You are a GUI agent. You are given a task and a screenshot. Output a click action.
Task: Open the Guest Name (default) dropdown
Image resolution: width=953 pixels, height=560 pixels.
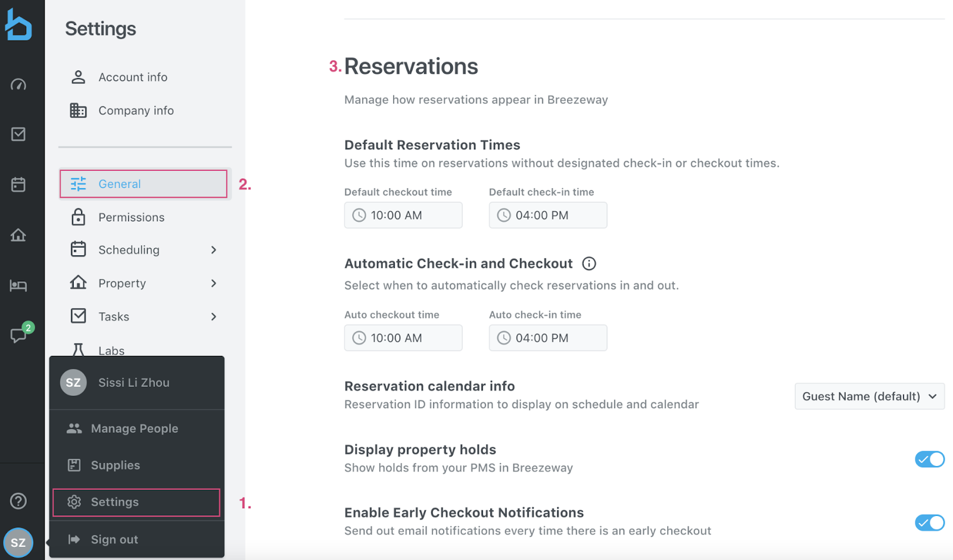point(869,396)
